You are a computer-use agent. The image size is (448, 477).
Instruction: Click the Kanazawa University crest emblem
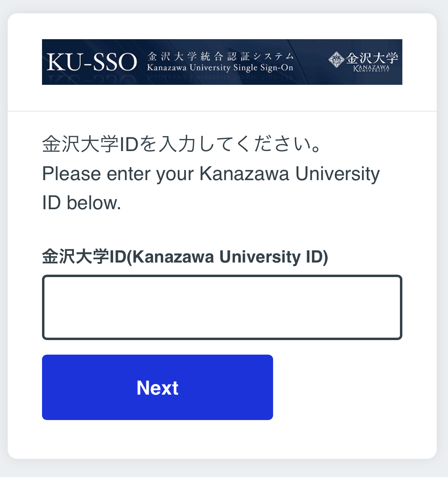pyautogui.click(x=336, y=60)
